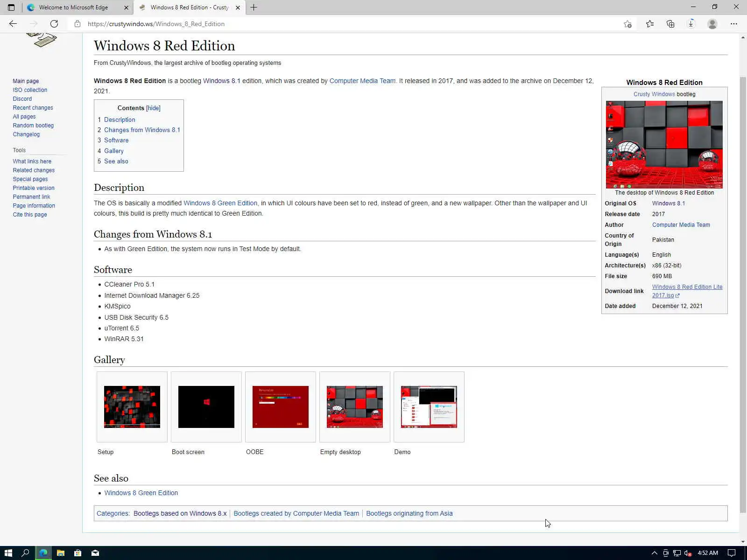This screenshot has width=747, height=560.
Task: Refresh the current page
Action: coord(54,24)
